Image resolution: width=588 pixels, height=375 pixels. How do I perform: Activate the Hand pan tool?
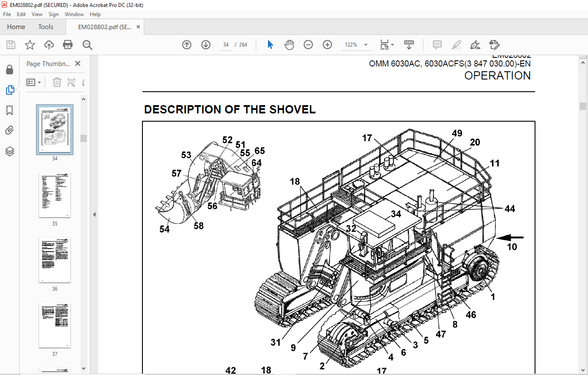[289, 45]
